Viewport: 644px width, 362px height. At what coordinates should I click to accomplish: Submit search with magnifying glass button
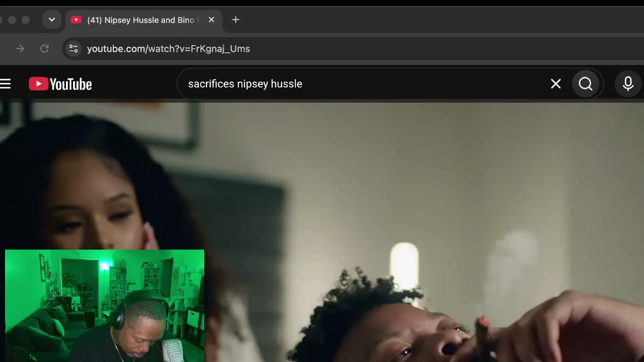pos(586,84)
